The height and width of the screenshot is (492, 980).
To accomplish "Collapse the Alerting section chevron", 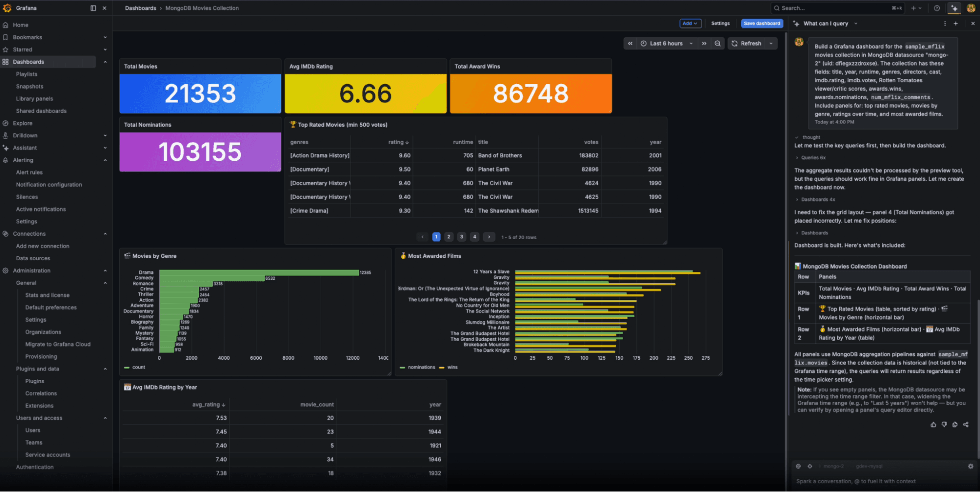I will pyautogui.click(x=105, y=160).
